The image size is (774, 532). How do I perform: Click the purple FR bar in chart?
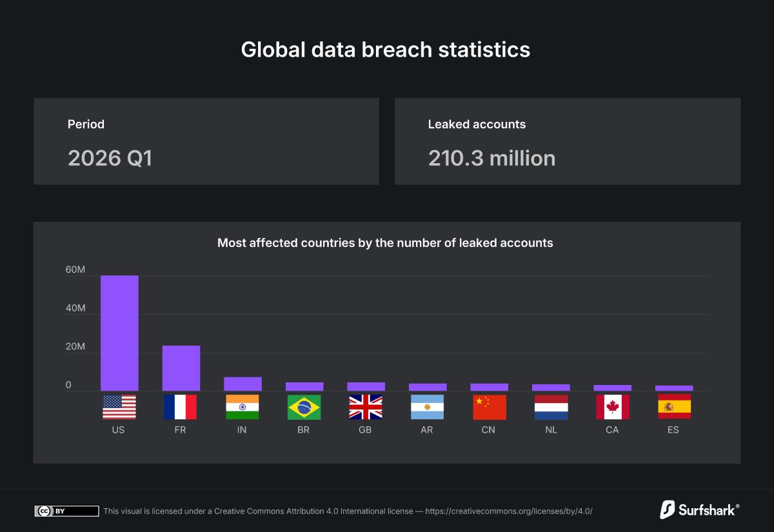[x=181, y=368]
